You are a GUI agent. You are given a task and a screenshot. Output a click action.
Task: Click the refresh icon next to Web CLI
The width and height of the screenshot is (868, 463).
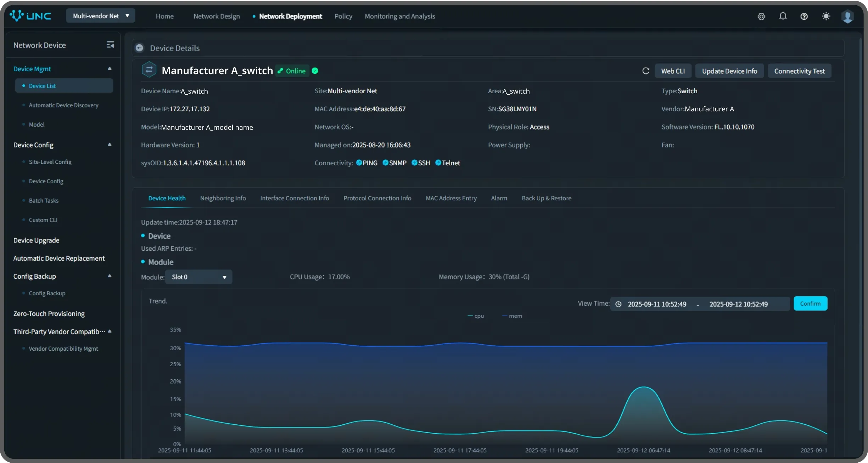tap(645, 71)
